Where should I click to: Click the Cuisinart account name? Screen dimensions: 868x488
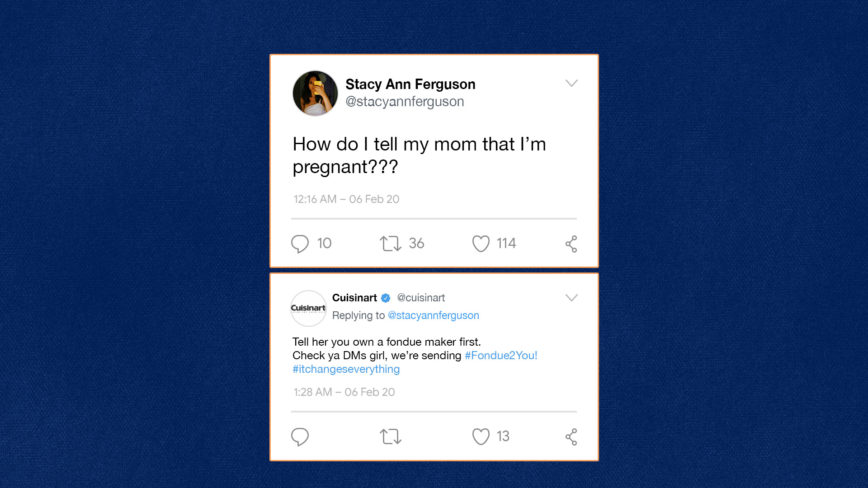pyautogui.click(x=354, y=298)
